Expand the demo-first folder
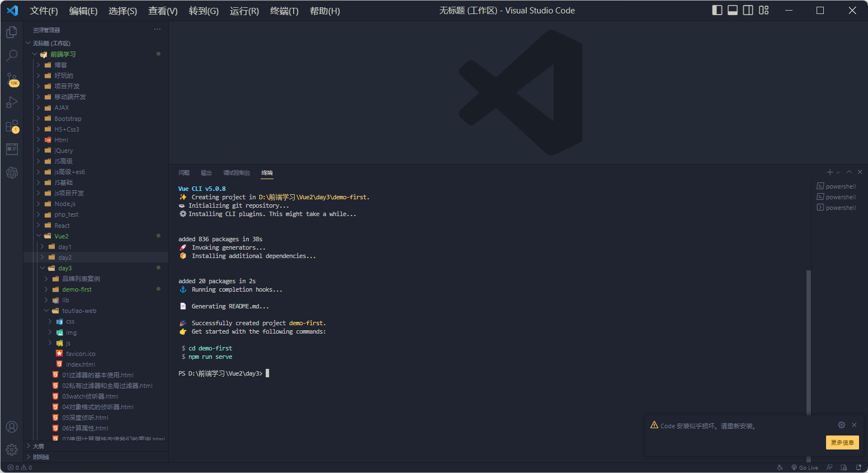Screen dimensions: 868x473 46,289
